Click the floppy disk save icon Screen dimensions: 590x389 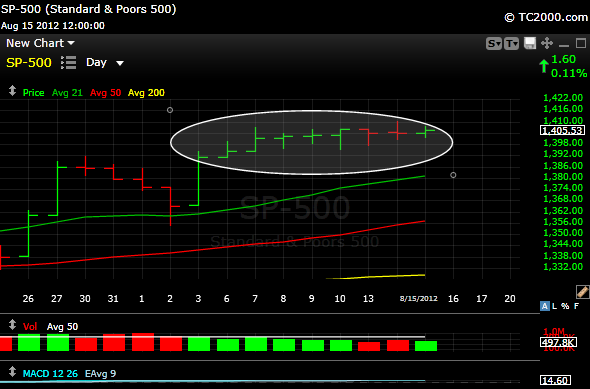click(x=530, y=43)
